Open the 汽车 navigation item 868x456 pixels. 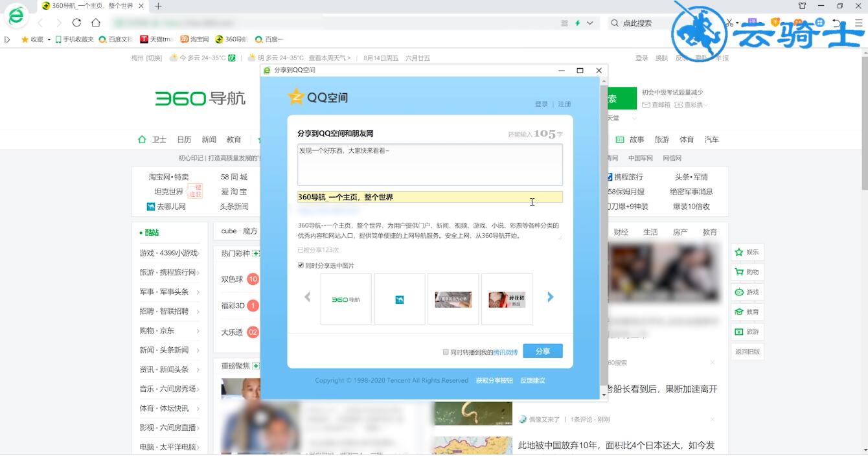pos(712,139)
